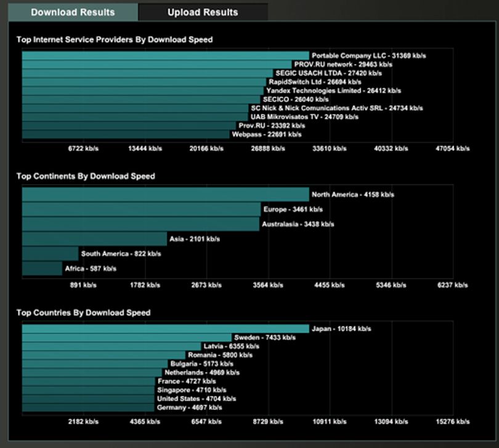Click the Portable Company LLC bar
The height and width of the screenshot is (448, 499).
[x=166, y=55]
